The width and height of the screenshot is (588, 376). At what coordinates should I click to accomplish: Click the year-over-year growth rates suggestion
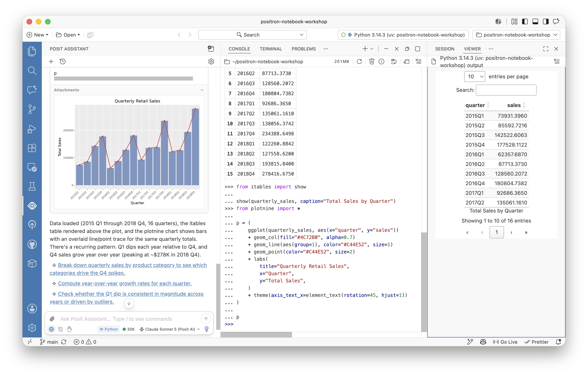point(125,283)
